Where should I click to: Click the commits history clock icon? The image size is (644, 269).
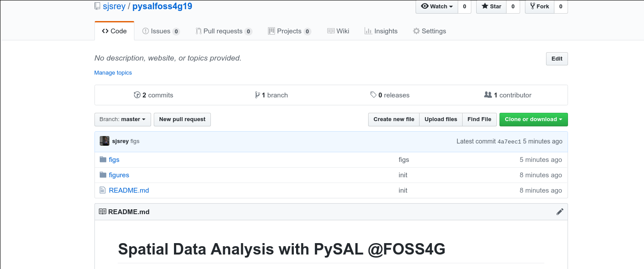click(x=137, y=95)
